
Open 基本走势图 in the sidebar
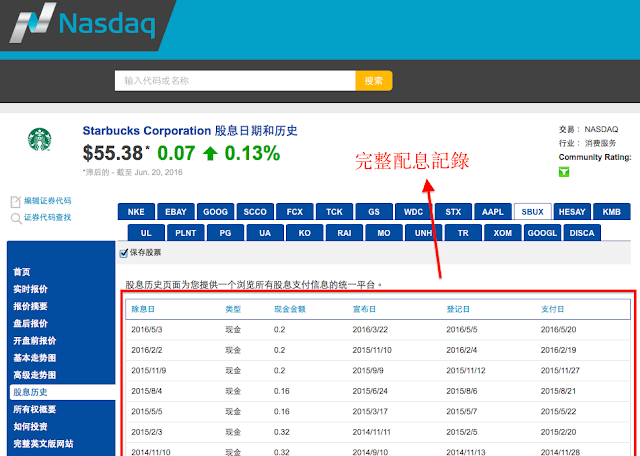tap(35, 358)
